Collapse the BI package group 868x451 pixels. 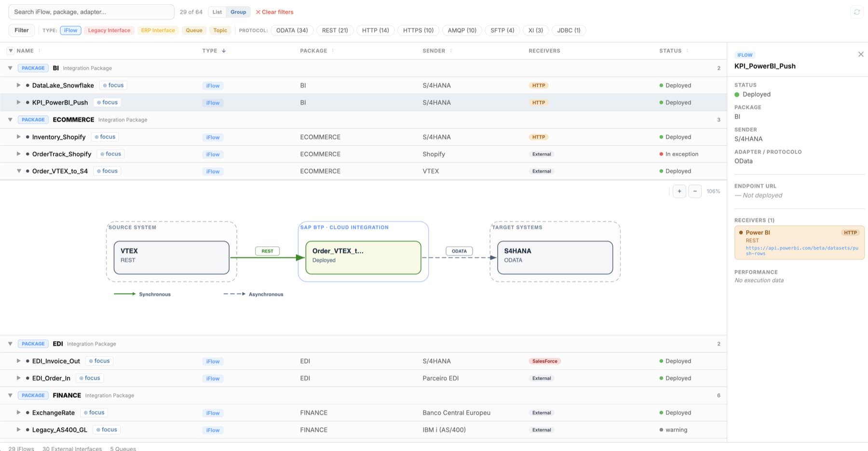click(x=10, y=68)
